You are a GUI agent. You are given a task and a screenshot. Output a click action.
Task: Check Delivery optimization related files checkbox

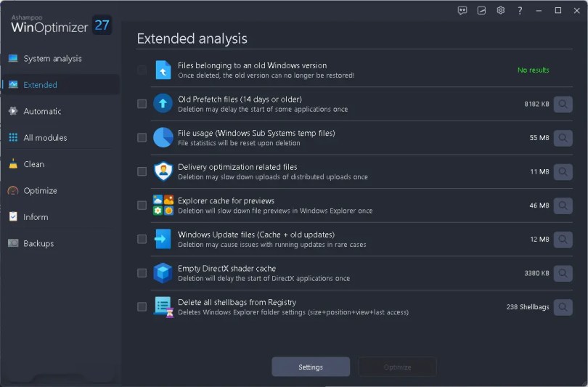142,171
